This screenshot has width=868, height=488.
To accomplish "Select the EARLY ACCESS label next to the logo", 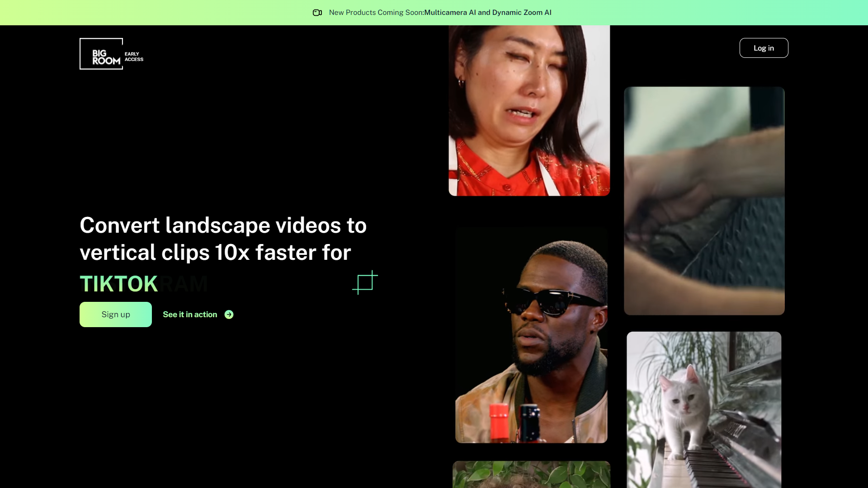I will (133, 56).
